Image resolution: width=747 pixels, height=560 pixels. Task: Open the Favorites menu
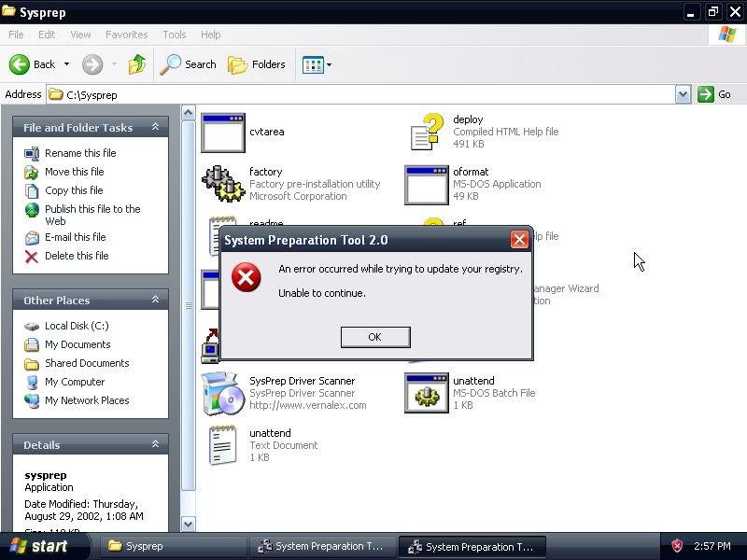[x=127, y=35]
